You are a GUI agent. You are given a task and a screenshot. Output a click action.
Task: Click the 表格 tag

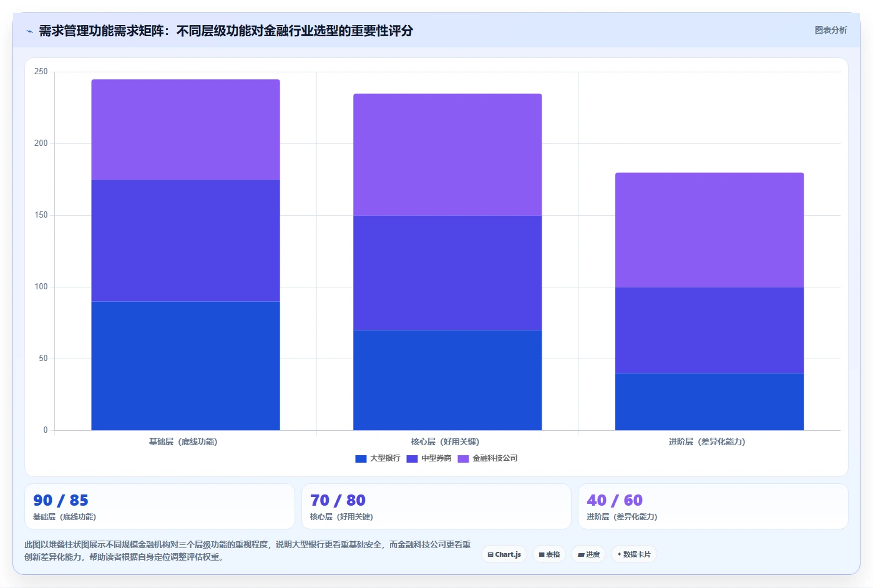pos(549,554)
